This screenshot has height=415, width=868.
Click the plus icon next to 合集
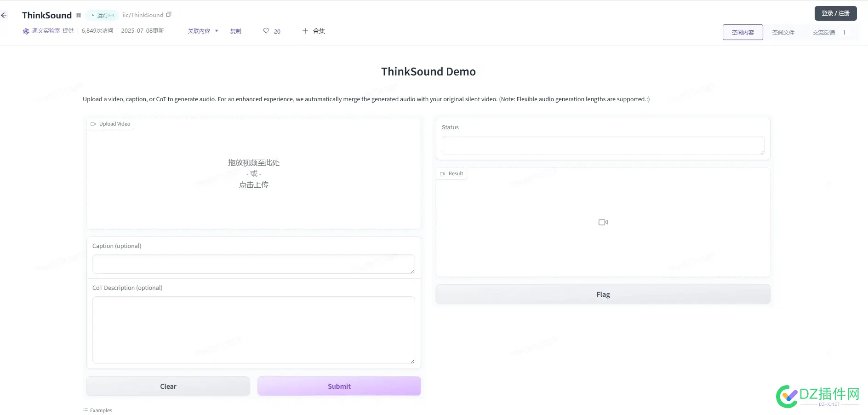(305, 31)
